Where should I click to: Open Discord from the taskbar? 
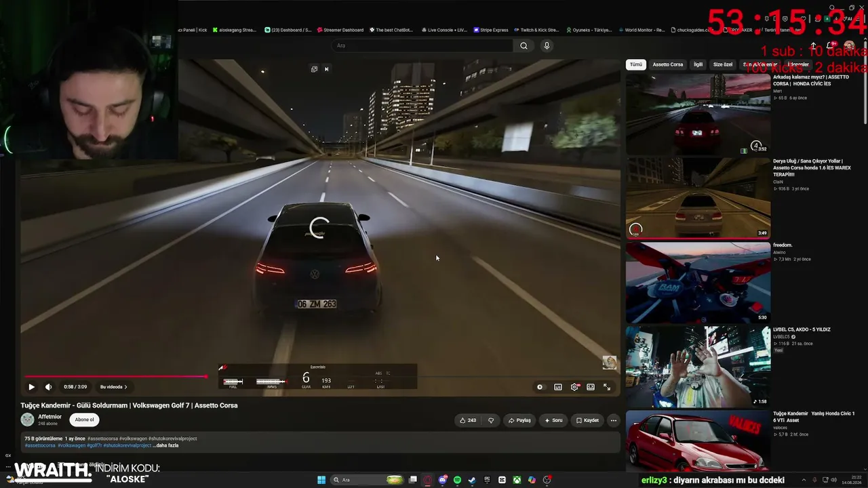click(x=443, y=480)
